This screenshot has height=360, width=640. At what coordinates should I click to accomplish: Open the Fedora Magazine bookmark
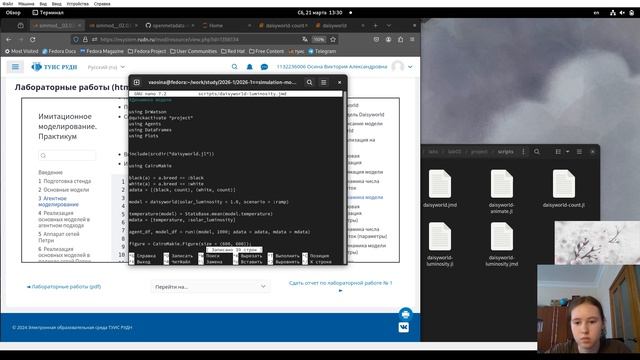click(102, 51)
